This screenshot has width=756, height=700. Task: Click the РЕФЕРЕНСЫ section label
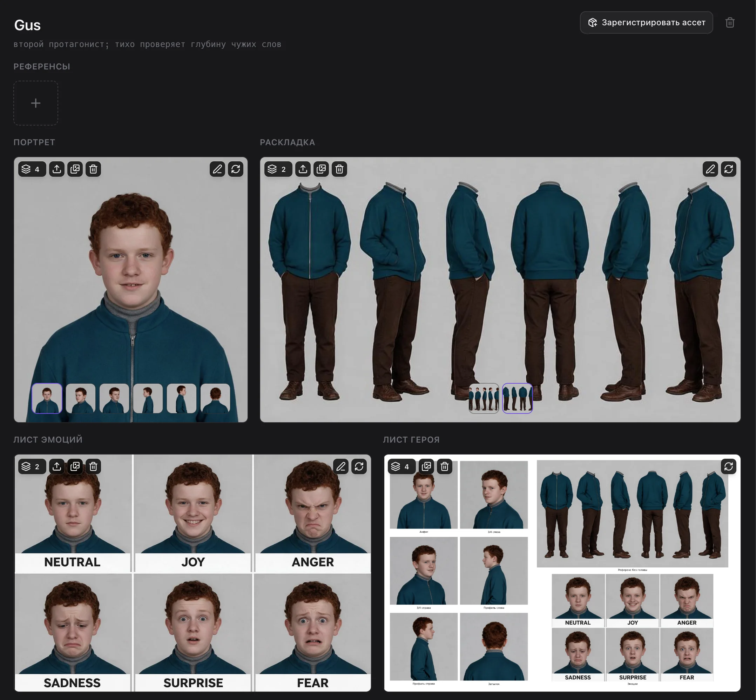[x=42, y=67]
